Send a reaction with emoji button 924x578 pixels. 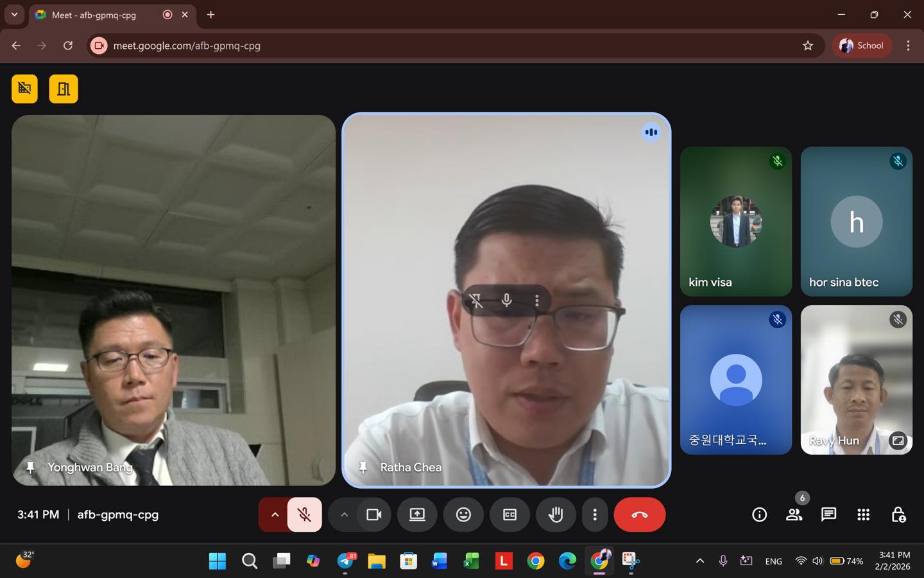(463, 514)
